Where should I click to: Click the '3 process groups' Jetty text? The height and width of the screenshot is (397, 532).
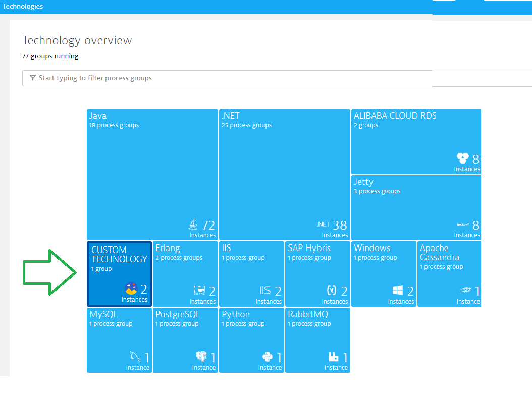(377, 191)
